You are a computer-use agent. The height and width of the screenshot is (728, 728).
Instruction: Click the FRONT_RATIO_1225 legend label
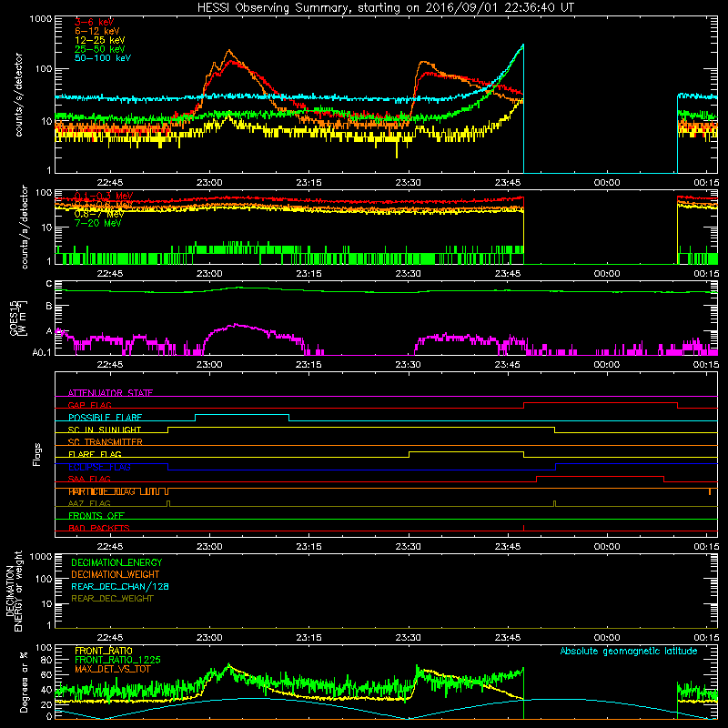coord(117,660)
